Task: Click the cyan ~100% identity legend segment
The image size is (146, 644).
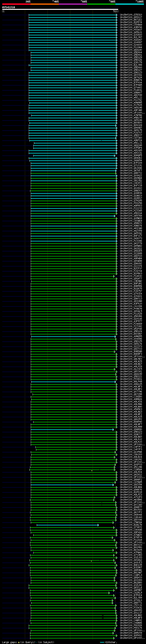Action: (x=130, y=4)
